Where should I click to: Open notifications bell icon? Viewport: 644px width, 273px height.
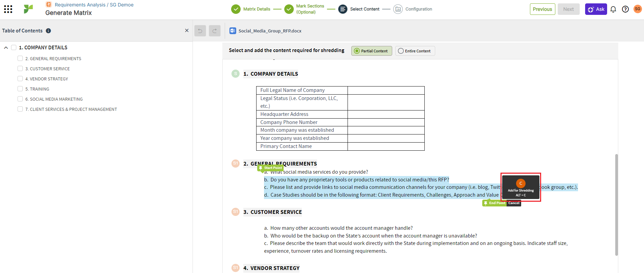click(613, 9)
